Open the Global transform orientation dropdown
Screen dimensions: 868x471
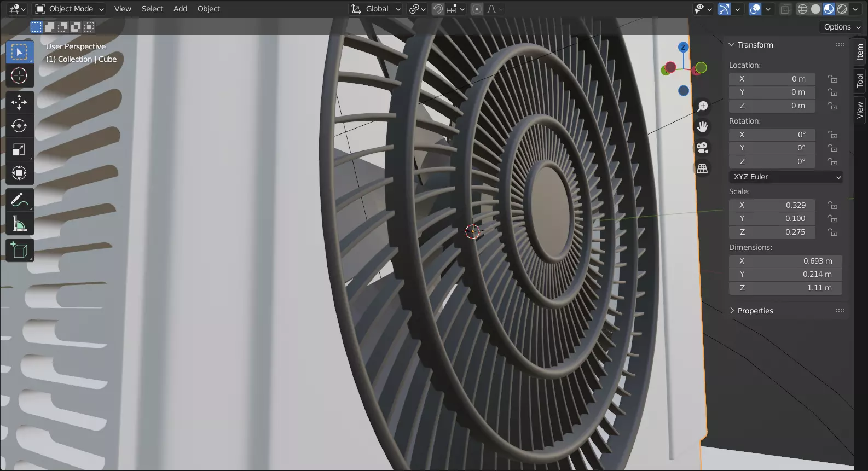click(x=376, y=9)
